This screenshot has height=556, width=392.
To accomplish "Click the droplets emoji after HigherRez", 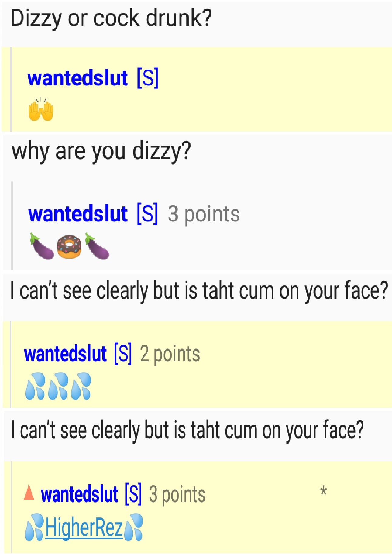I will [133, 527].
